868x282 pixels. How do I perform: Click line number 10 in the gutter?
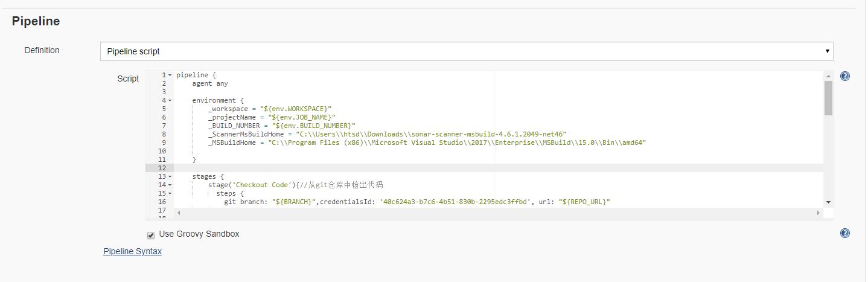162,152
